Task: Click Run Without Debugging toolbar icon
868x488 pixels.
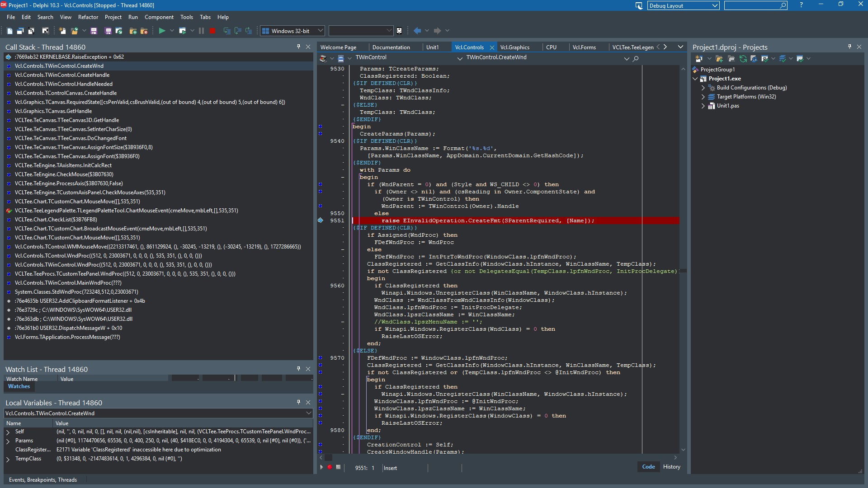Action: (x=182, y=31)
